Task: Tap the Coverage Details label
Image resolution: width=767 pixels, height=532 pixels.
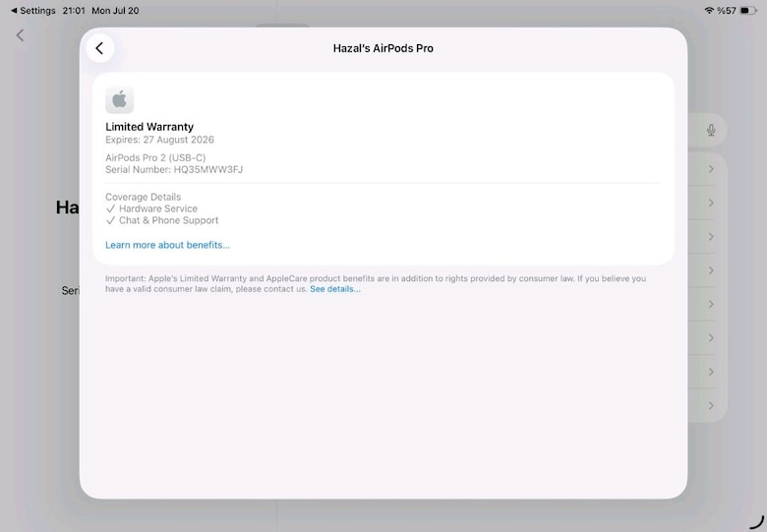Action: [143, 197]
